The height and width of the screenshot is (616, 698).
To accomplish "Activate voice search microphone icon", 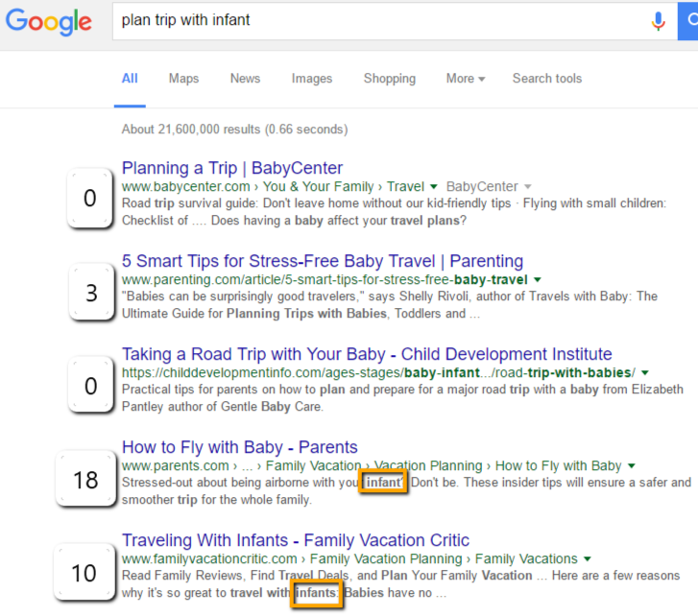I will pos(659,21).
